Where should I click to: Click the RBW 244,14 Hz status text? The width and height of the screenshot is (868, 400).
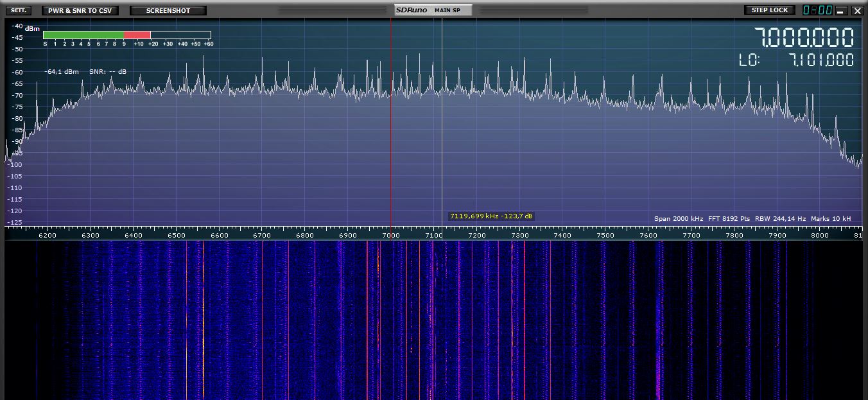pyautogui.click(x=780, y=219)
